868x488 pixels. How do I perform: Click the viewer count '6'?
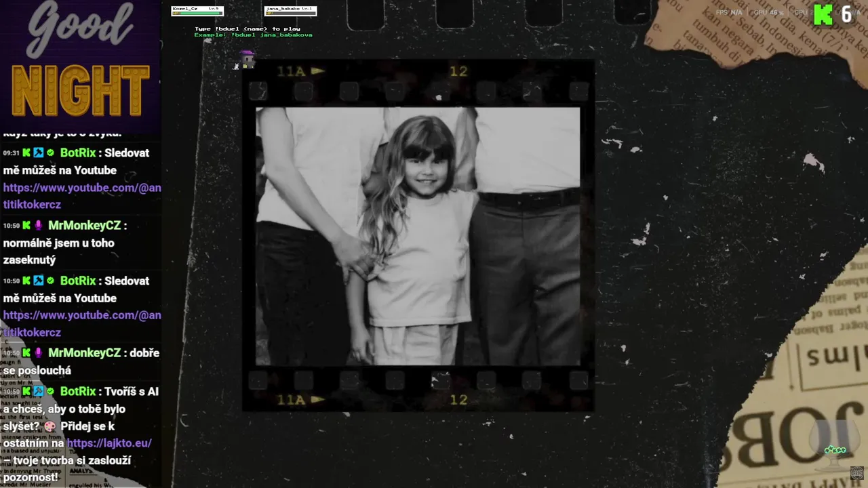coord(848,14)
